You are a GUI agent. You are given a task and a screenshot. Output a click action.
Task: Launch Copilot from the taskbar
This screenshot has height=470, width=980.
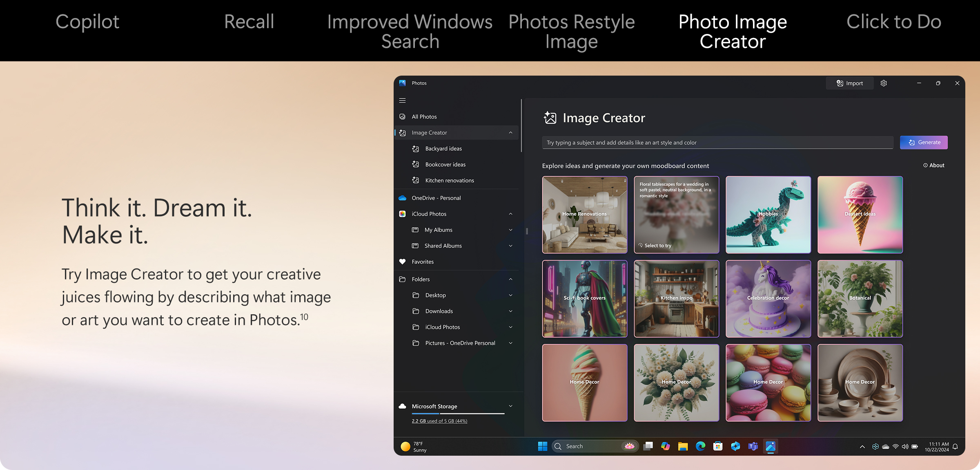click(666, 446)
